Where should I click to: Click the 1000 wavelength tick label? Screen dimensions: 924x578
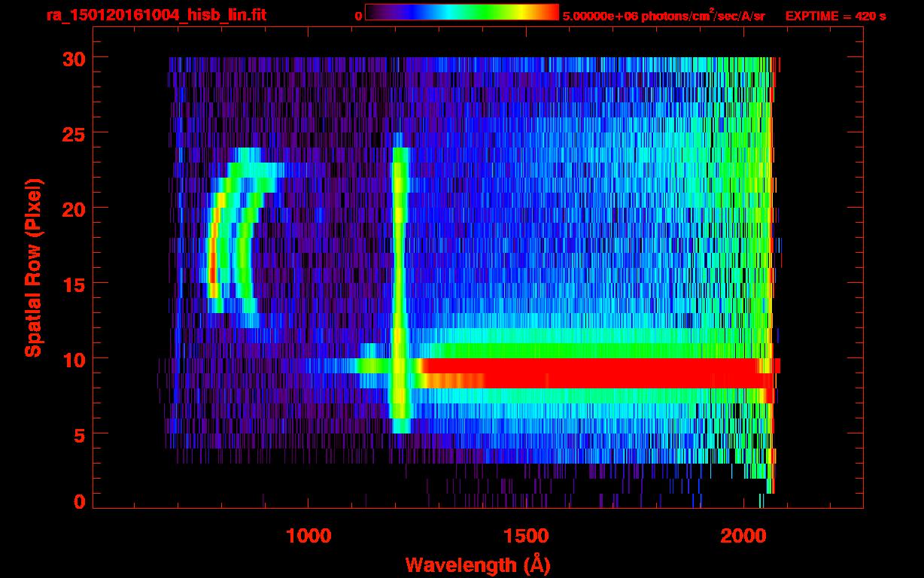pos(309,536)
